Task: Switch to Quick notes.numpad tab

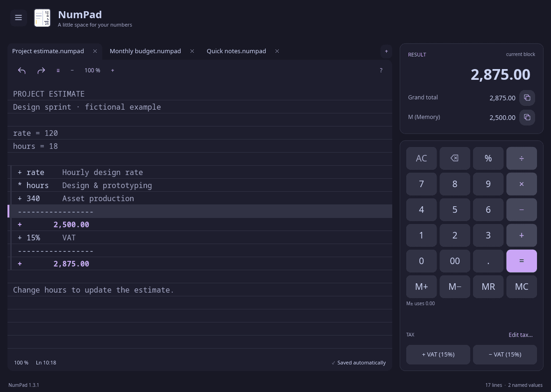Action: point(236,51)
